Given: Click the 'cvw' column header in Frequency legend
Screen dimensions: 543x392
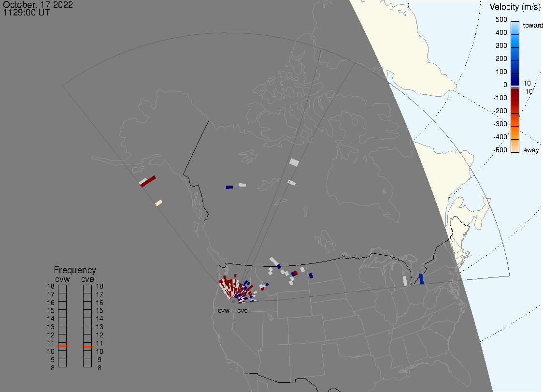Looking at the screenshot, I should point(62,279).
